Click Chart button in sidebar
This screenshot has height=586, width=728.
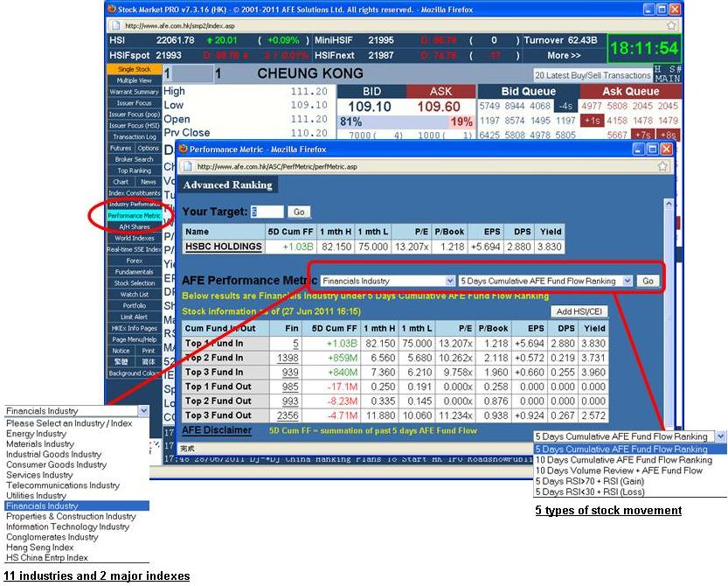[x=121, y=182]
